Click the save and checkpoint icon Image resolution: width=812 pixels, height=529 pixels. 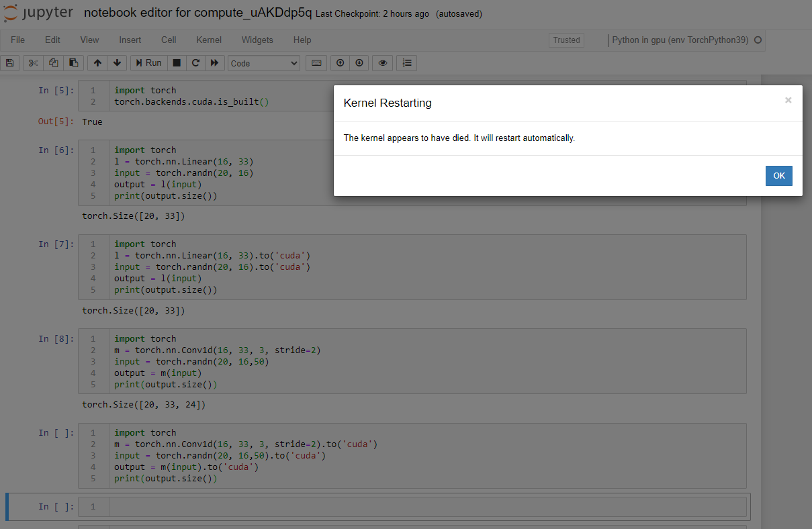(9, 63)
